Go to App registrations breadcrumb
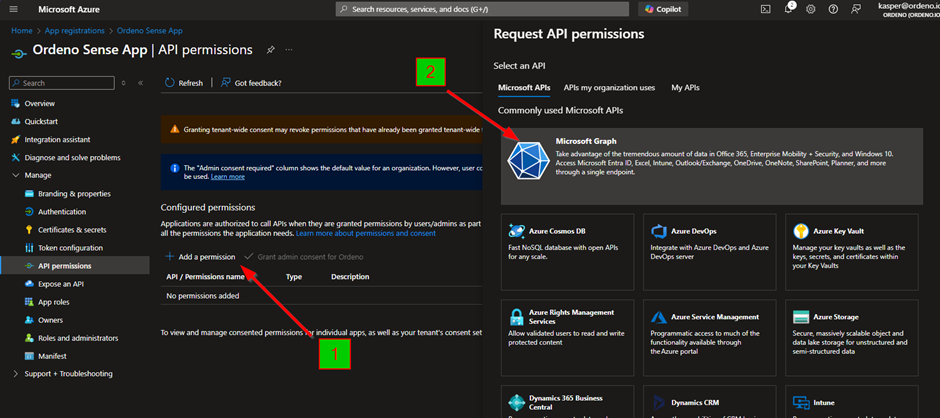Image resolution: width=940 pixels, height=418 pixels. click(74, 31)
